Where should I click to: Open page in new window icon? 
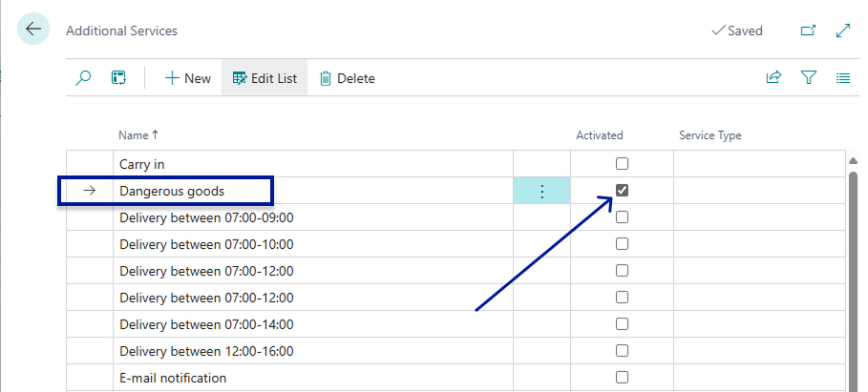pos(808,31)
